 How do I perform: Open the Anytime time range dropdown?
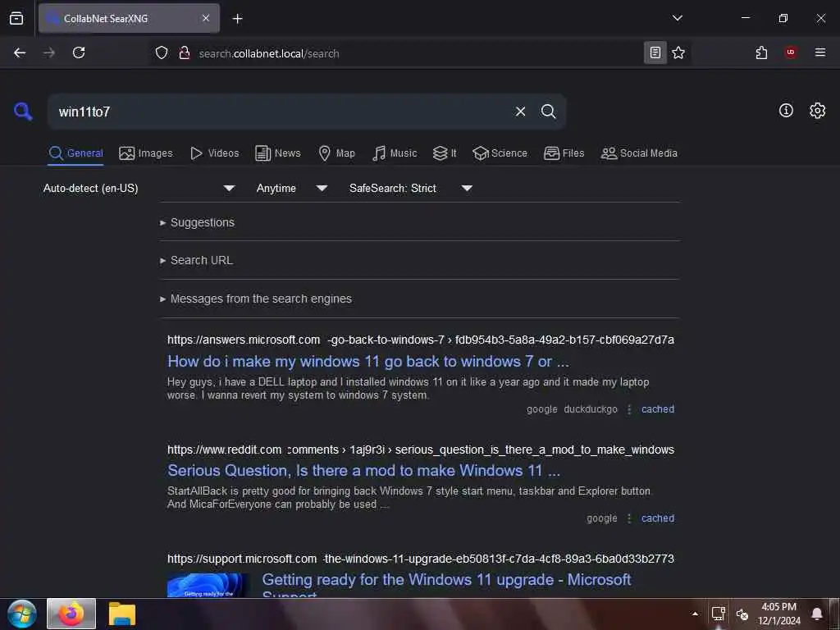coord(291,188)
